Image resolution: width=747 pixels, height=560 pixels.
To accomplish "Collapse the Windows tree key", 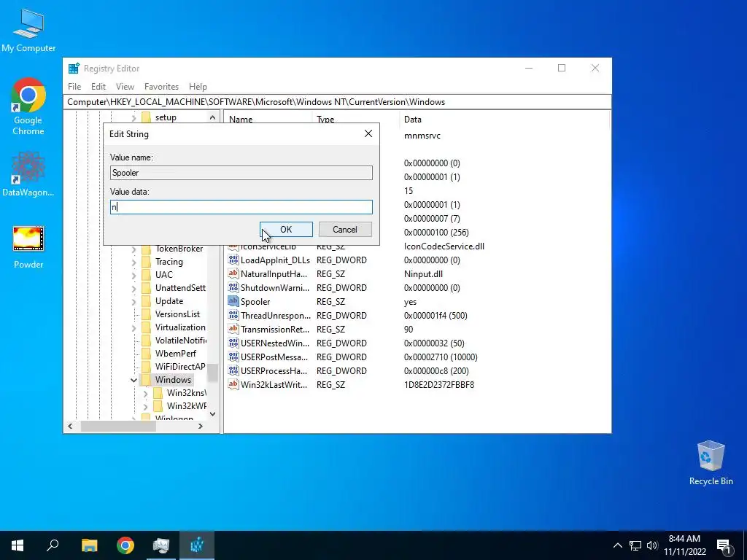I will [134, 380].
